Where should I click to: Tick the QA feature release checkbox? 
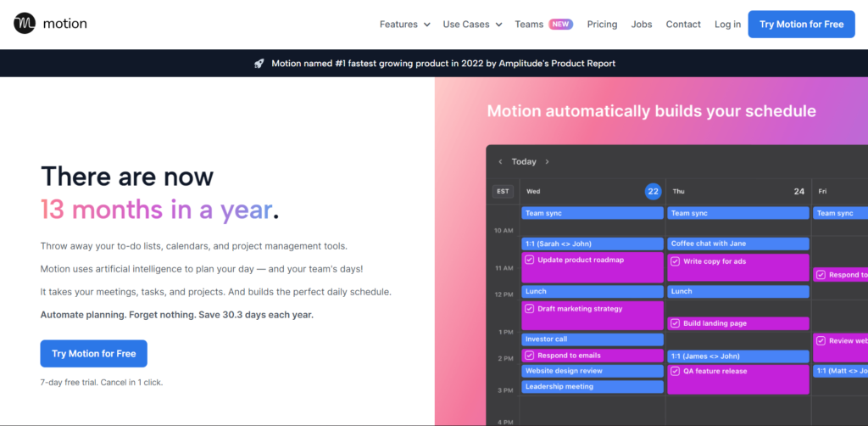pos(676,371)
